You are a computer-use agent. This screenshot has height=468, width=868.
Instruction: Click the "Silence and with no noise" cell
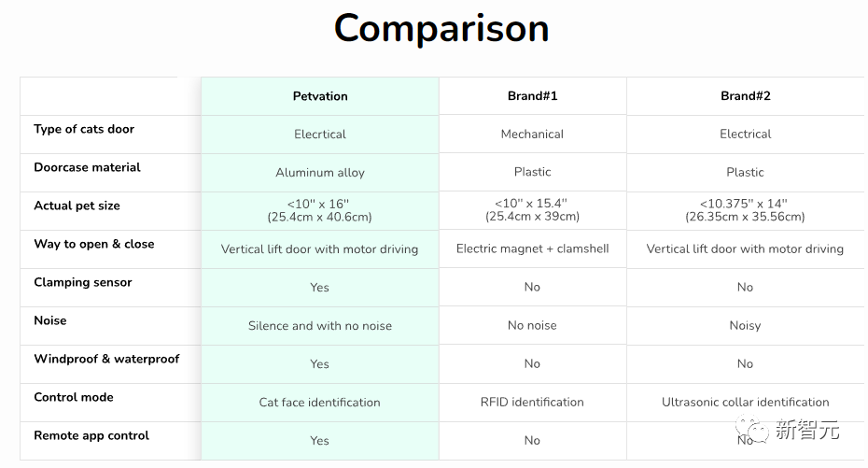tap(320, 326)
